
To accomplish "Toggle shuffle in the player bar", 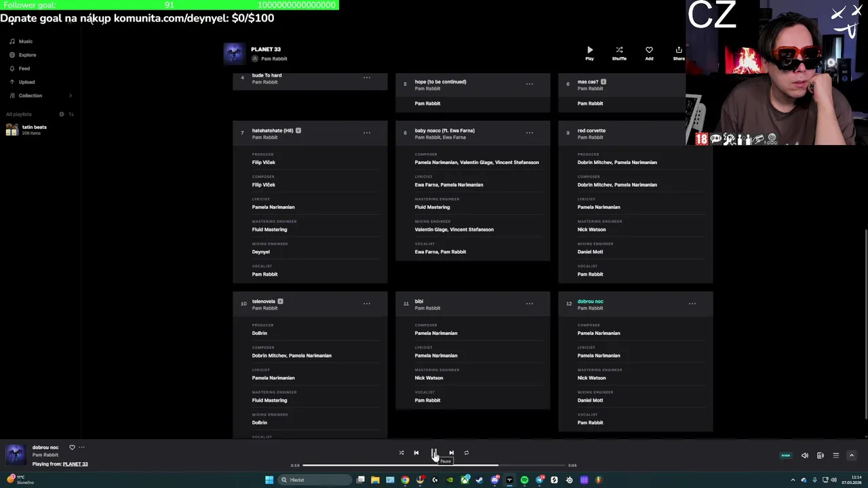I will [x=401, y=453].
